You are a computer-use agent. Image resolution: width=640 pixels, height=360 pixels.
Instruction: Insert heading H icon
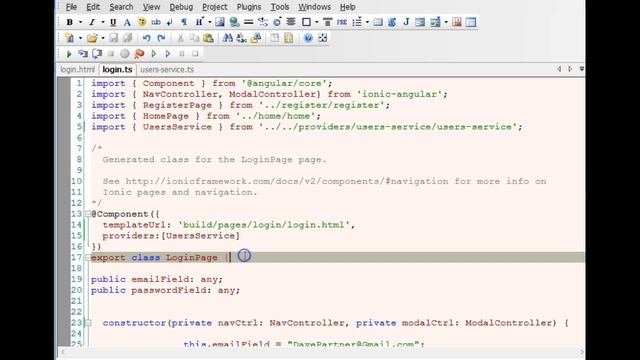199,22
